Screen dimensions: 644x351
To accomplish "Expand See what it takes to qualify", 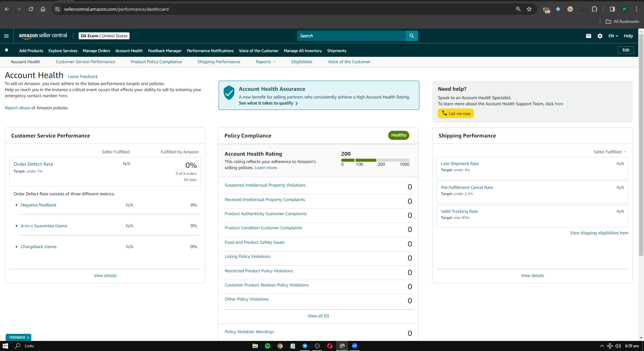I will pyautogui.click(x=268, y=103).
